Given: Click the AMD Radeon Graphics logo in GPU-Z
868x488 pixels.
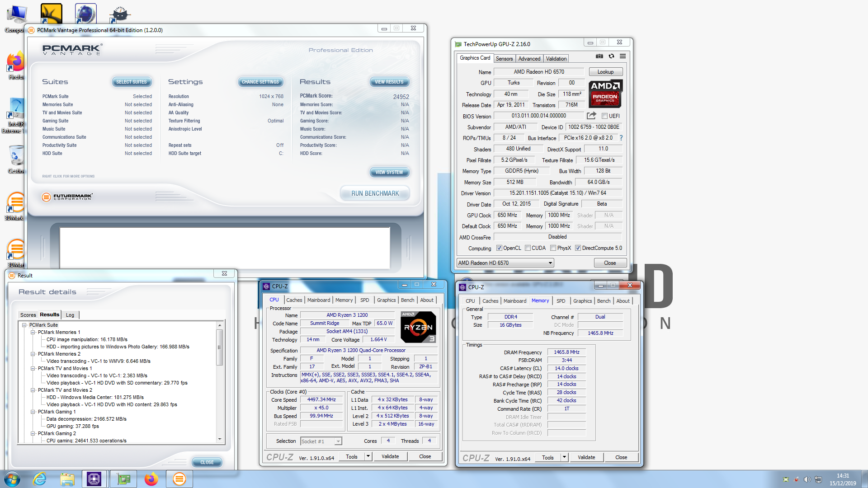Looking at the screenshot, I should pos(605,94).
